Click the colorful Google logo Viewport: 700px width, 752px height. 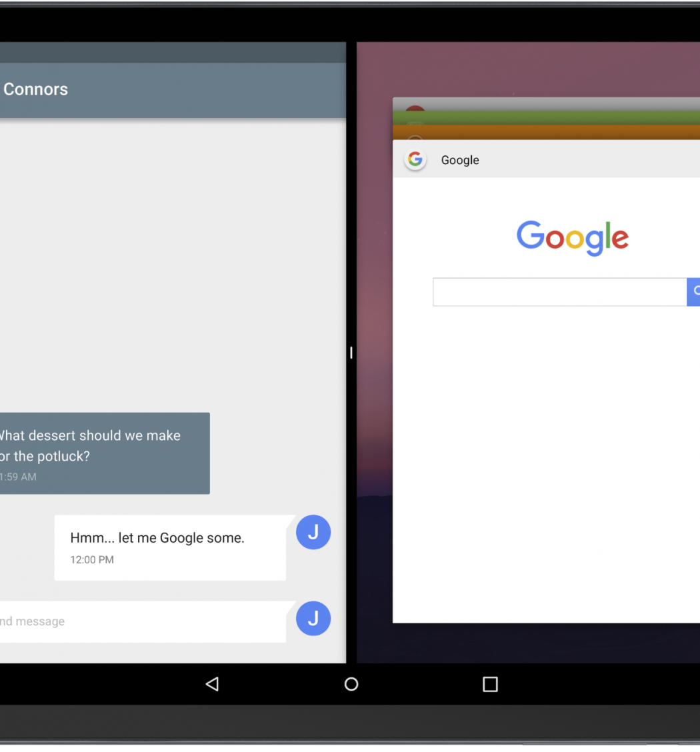pos(572,237)
